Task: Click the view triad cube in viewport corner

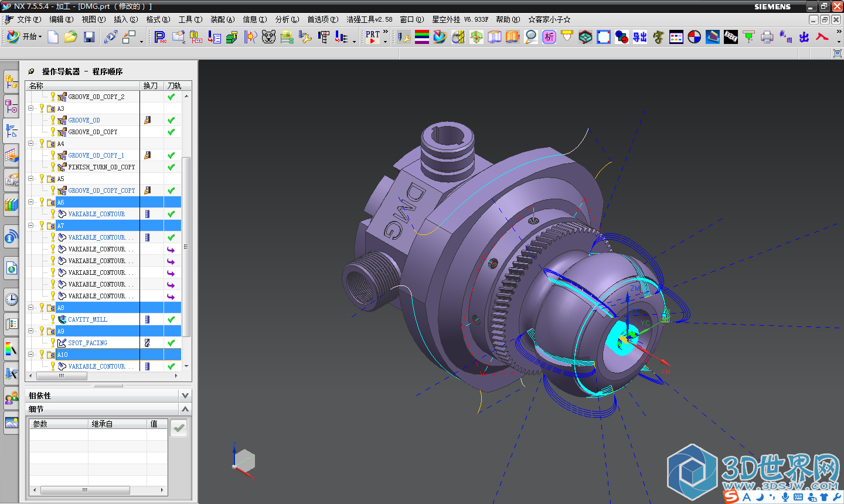Action: point(244,461)
